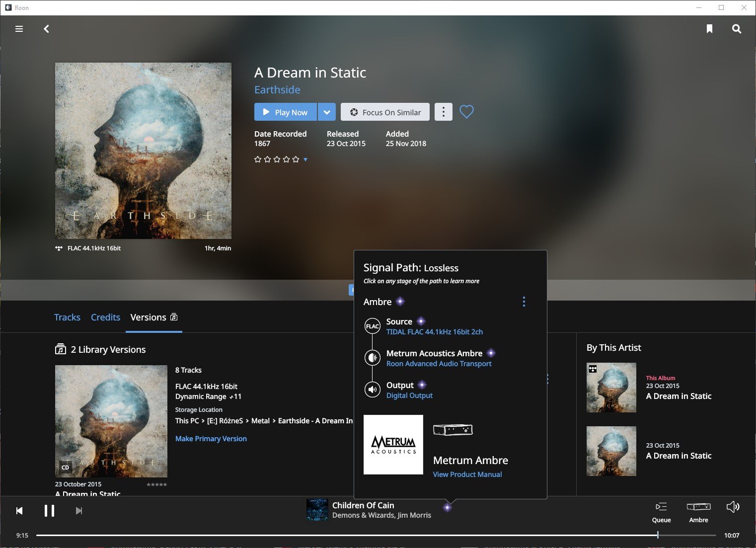
Task: Open search with the magnifier icon
Action: (x=737, y=29)
